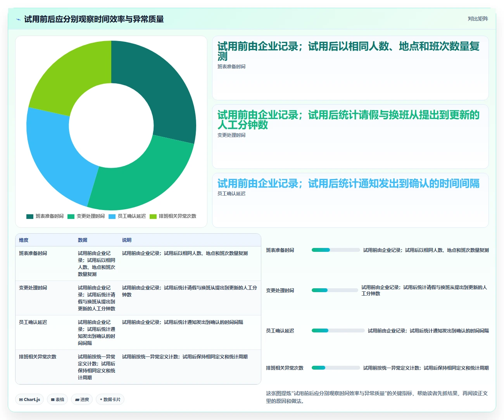Image resolution: width=504 pixels, height=420 pixels.
Task: Select the 排班相关异常次数 table row label
Action: click(x=38, y=357)
